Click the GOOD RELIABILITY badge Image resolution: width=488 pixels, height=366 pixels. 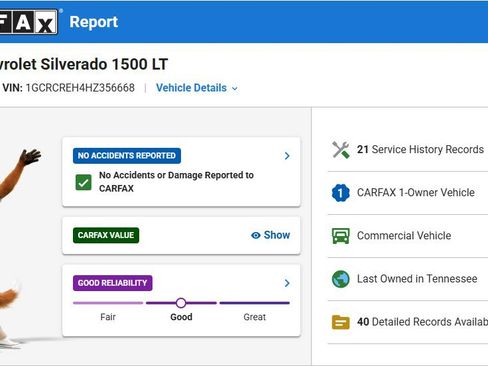coord(113,283)
